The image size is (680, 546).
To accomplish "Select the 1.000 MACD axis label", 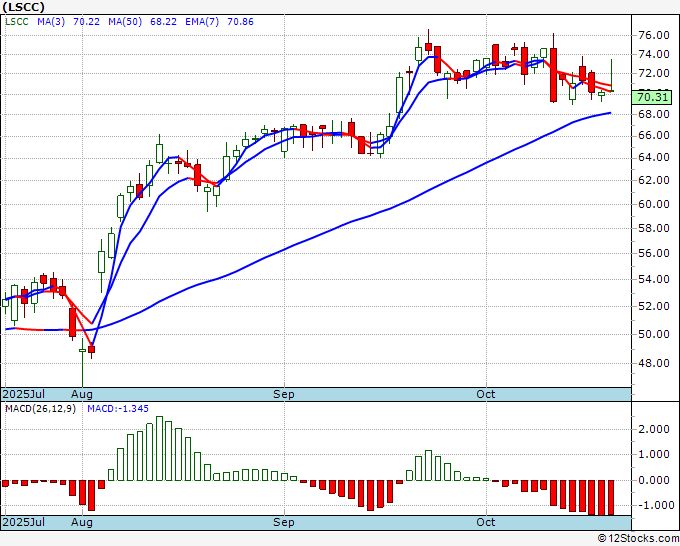I will (x=654, y=454).
